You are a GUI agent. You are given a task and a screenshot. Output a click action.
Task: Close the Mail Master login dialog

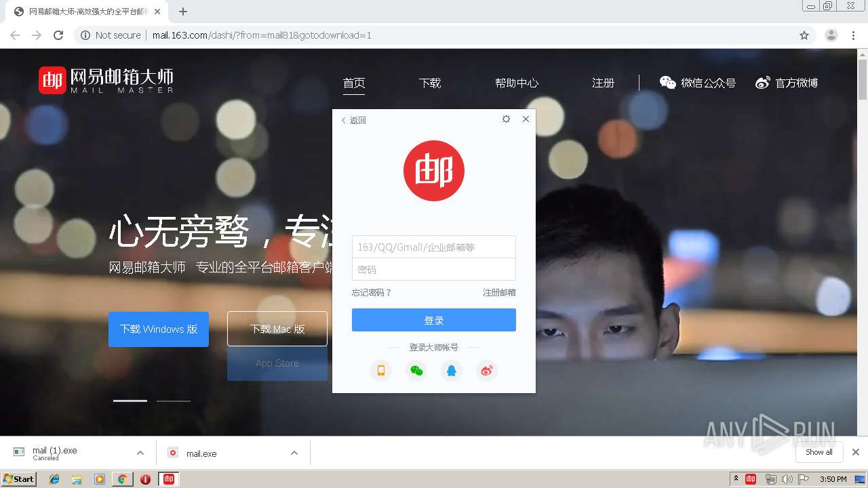pyautogui.click(x=526, y=119)
